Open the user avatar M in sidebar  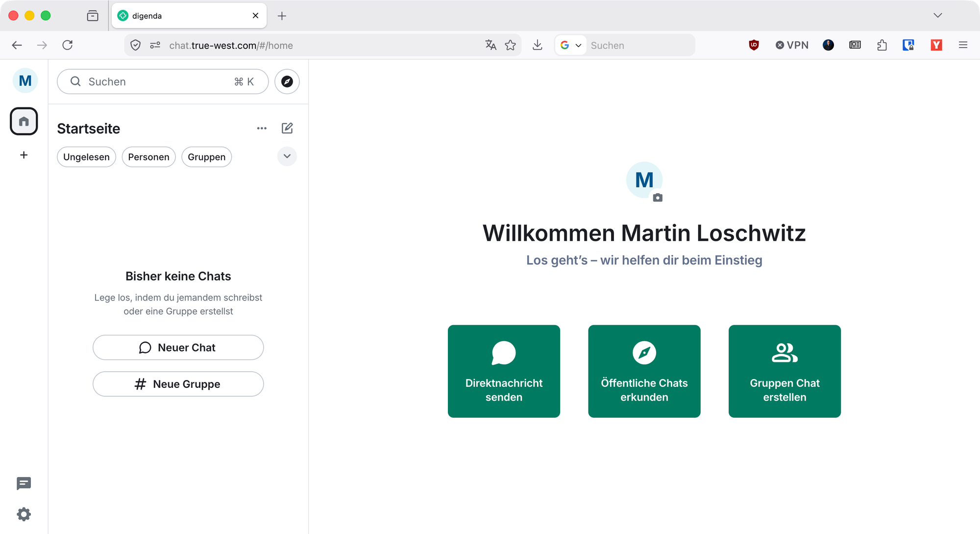pyautogui.click(x=25, y=81)
